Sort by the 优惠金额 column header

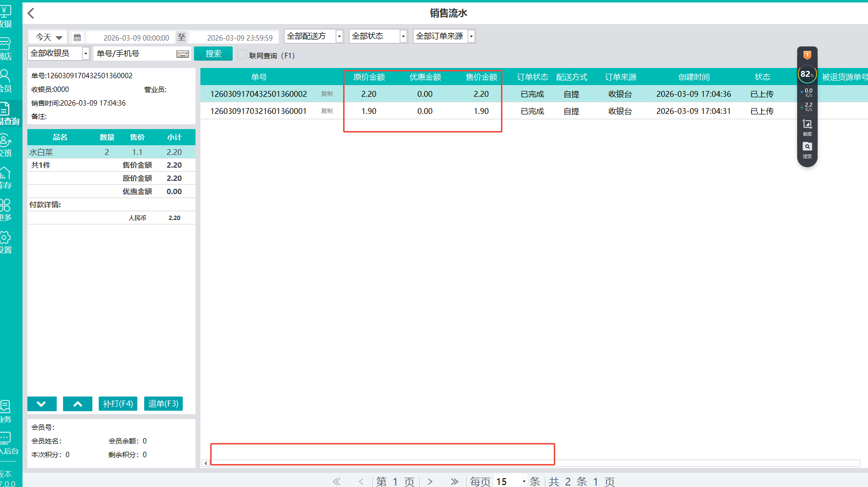425,77
